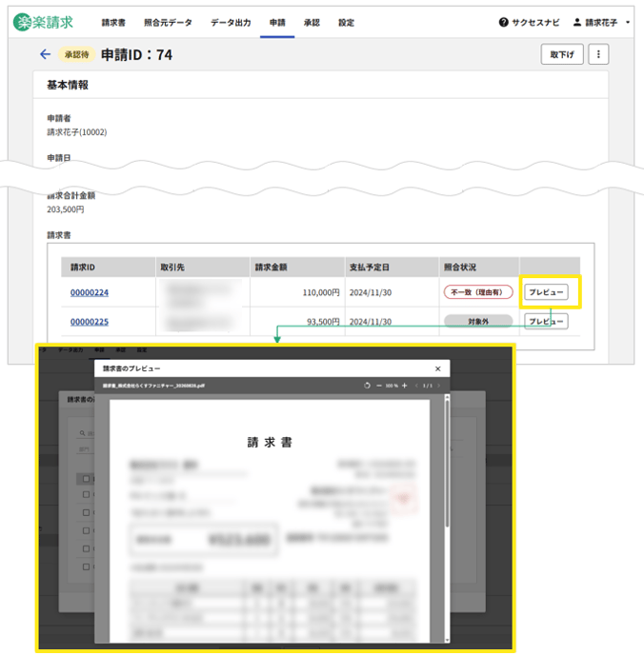Open the データ出力 menu

[x=231, y=23]
